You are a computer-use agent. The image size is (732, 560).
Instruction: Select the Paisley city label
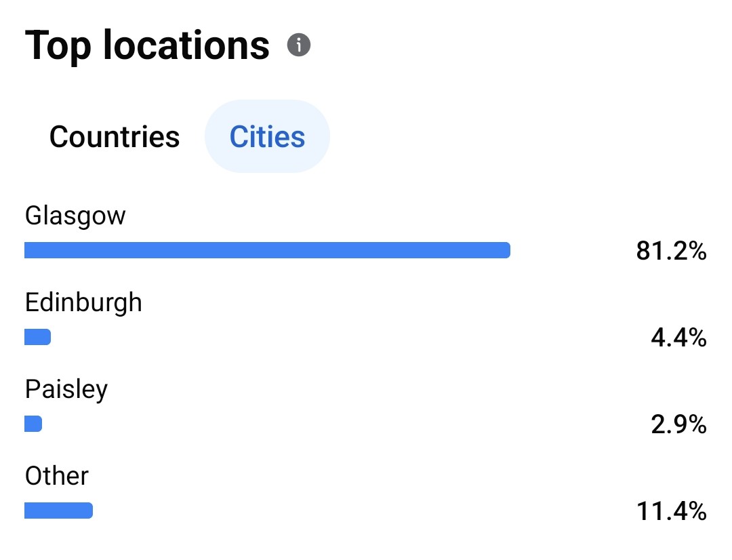66,390
